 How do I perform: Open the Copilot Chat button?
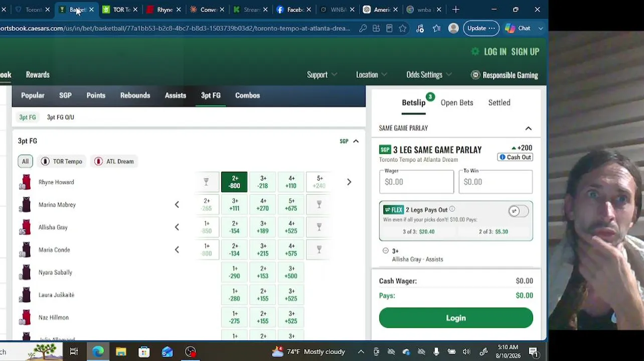coord(518,29)
